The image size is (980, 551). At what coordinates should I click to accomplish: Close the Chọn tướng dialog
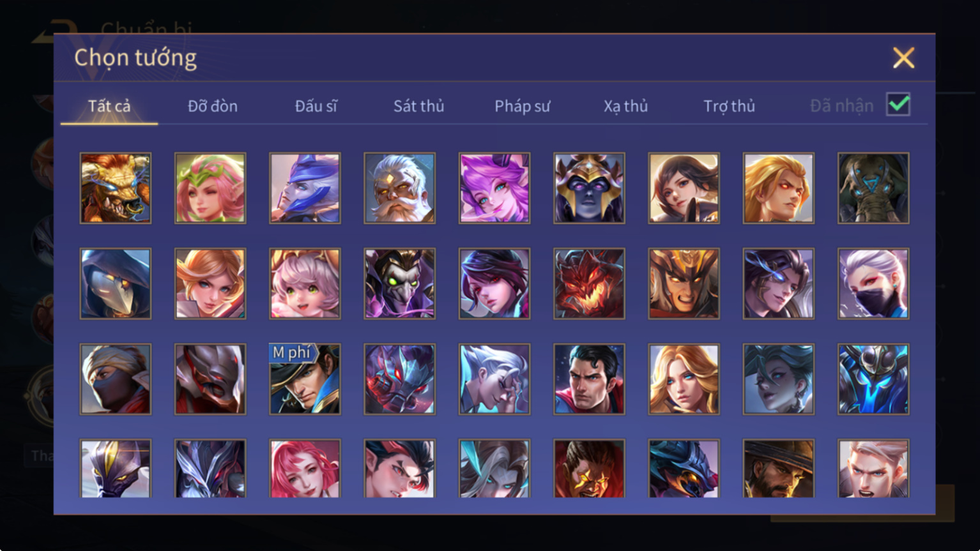(x=903, y=58)
